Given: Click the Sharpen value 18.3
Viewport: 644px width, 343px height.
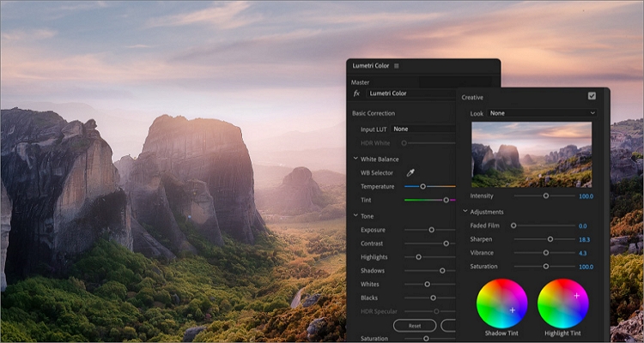Looking at the screenshot, I should coord(584,239).
